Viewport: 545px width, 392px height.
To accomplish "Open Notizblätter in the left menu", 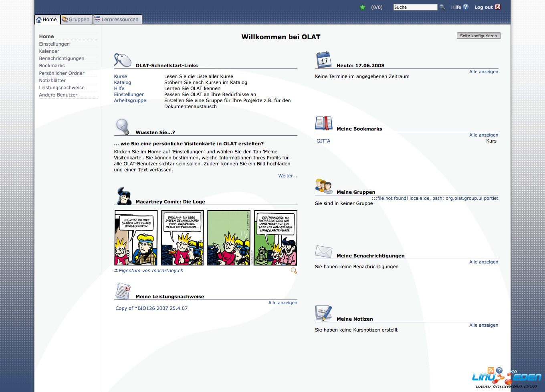I will 52,80.
